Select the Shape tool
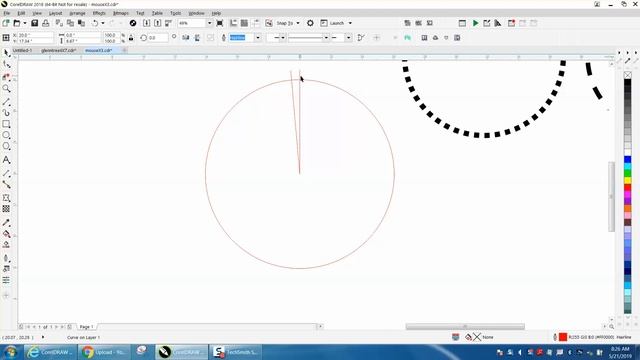 click(7, 65)
